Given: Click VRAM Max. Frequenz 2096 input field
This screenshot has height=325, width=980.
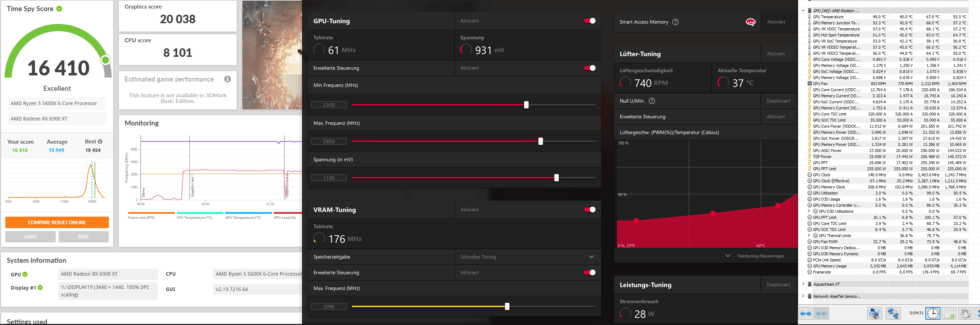Looking at the screenshot, I should [329, 307].
